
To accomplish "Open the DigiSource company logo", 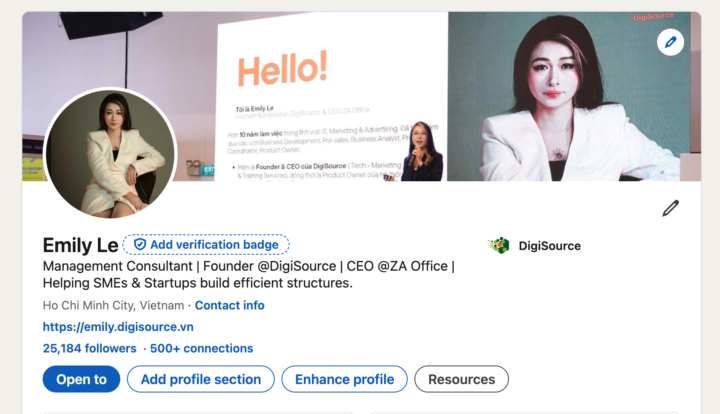I will (500, 246).
